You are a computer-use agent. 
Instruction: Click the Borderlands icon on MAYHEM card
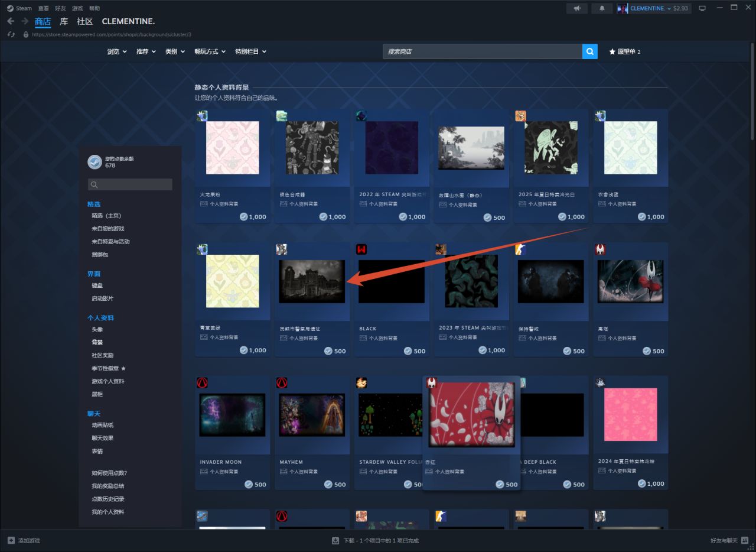tap(282, 383)
